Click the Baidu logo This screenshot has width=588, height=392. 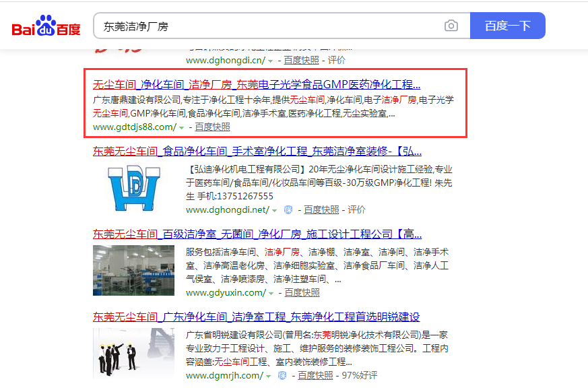tap(46, 27)
